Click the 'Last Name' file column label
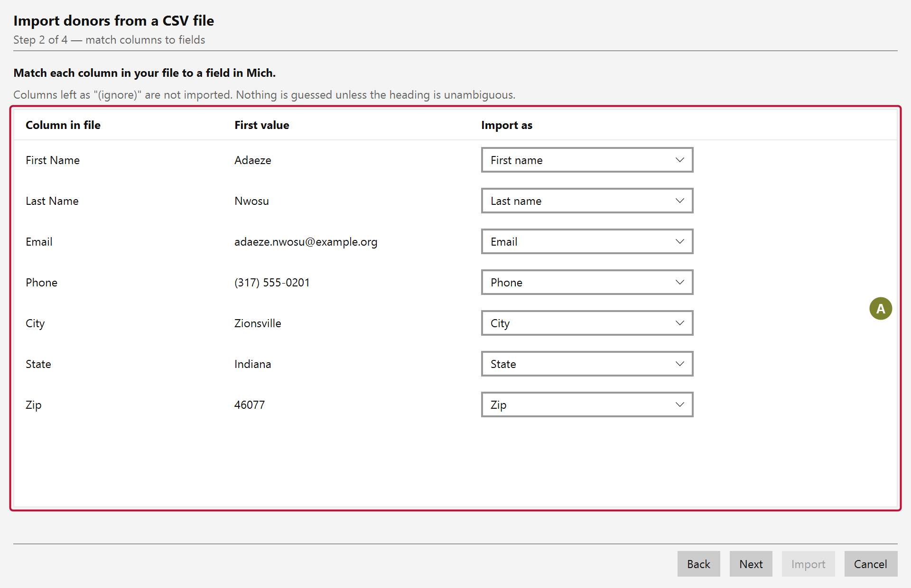The image size is (911, 588). point(52,201)
